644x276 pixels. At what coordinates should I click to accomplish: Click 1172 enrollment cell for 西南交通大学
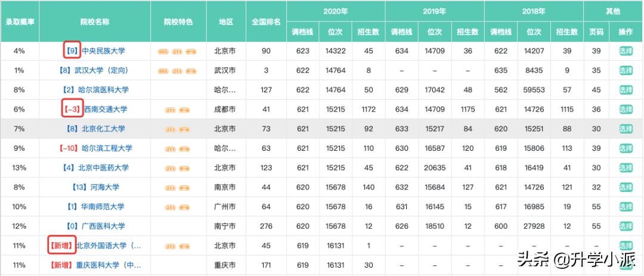369,109
